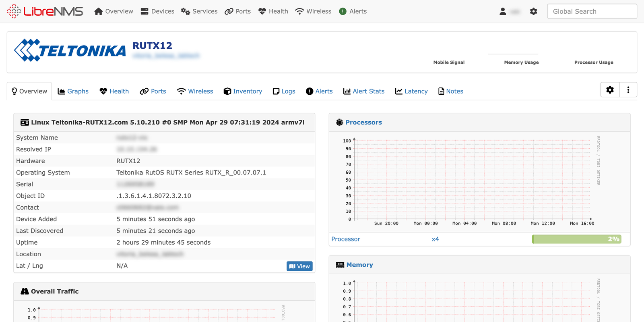Click the chip icon beside Processors

(340, 123)
